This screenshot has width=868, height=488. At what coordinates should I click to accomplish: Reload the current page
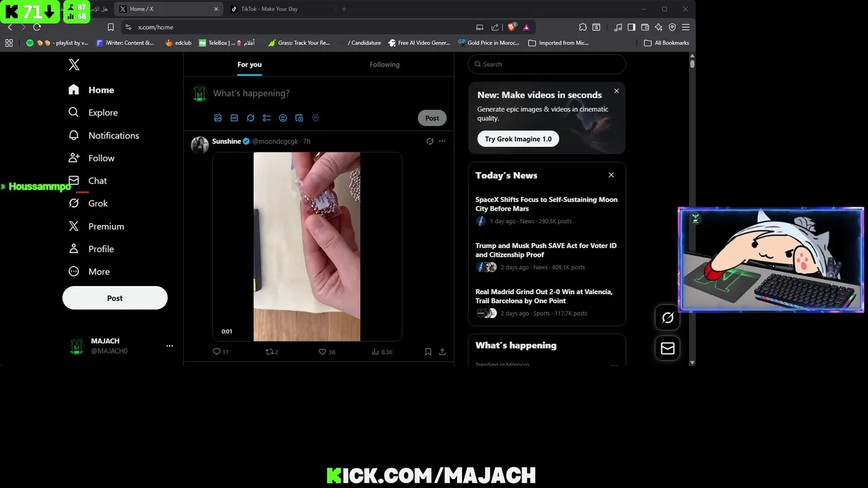tap(37, 27)
